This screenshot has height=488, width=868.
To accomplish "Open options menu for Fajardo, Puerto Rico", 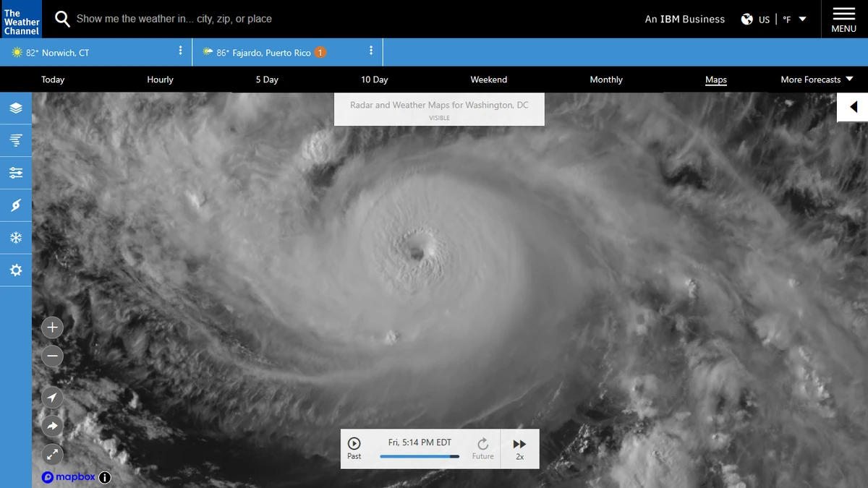I will (x=371, y=51).
